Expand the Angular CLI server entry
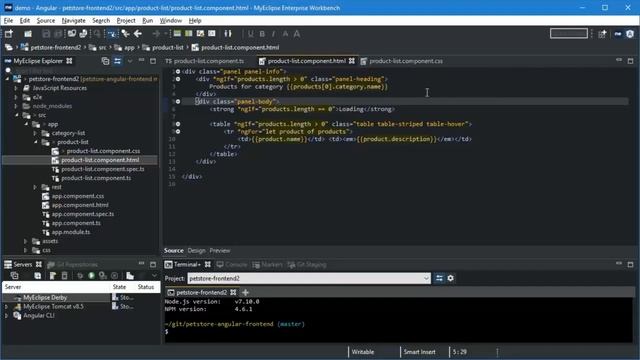640x360 pixels. [x=7, y=316]
